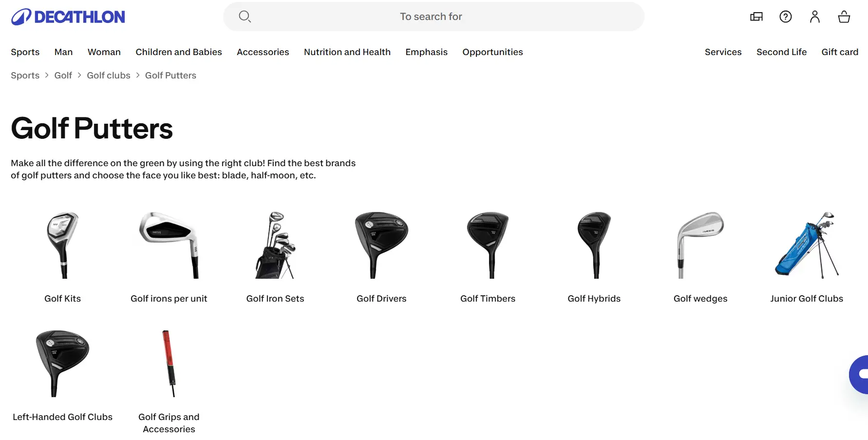This screenshot has width=868, height=440.
Task: Click the search magnifier icon
Action: [x=245, y=17]
